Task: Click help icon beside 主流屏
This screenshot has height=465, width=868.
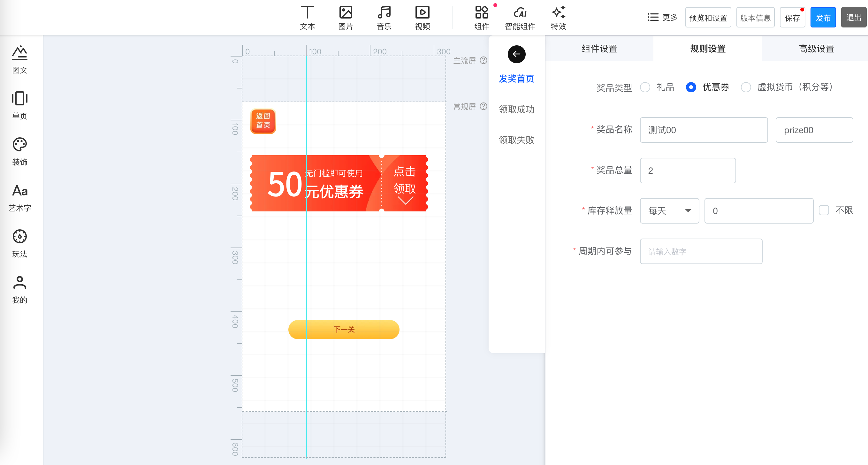Action: (x=483, y=60)
